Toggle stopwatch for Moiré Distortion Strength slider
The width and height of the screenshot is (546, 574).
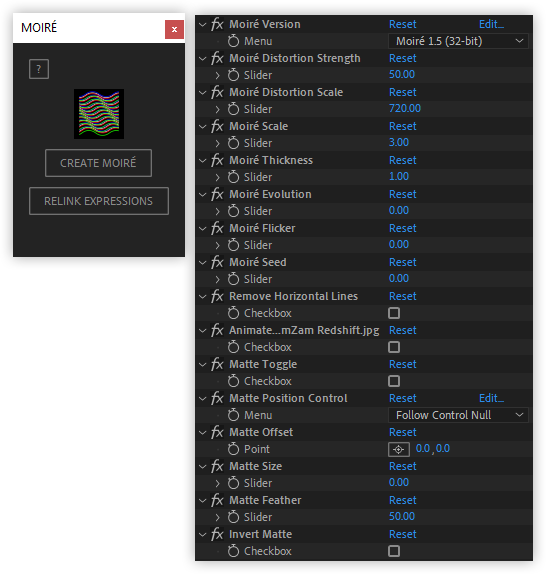[233, 75]
